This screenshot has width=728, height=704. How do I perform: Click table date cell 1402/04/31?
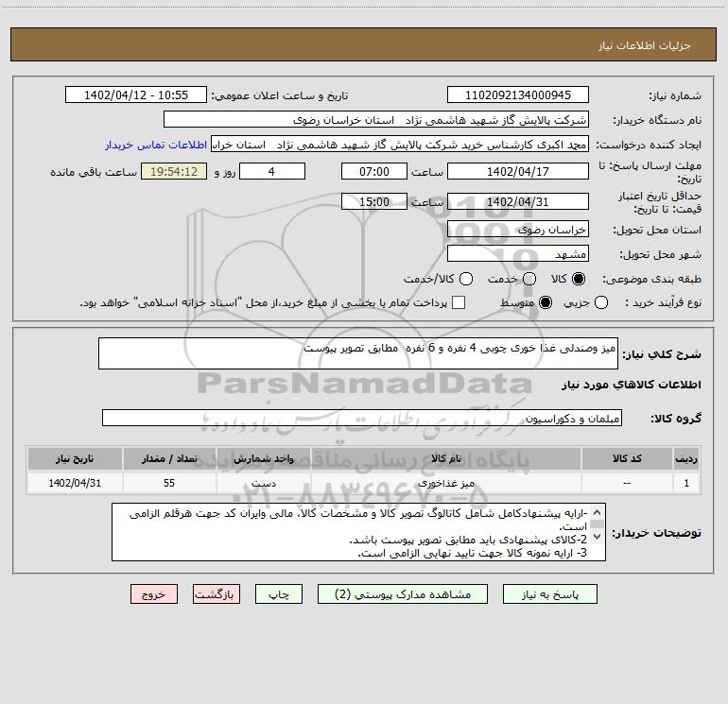click(75, 483)
